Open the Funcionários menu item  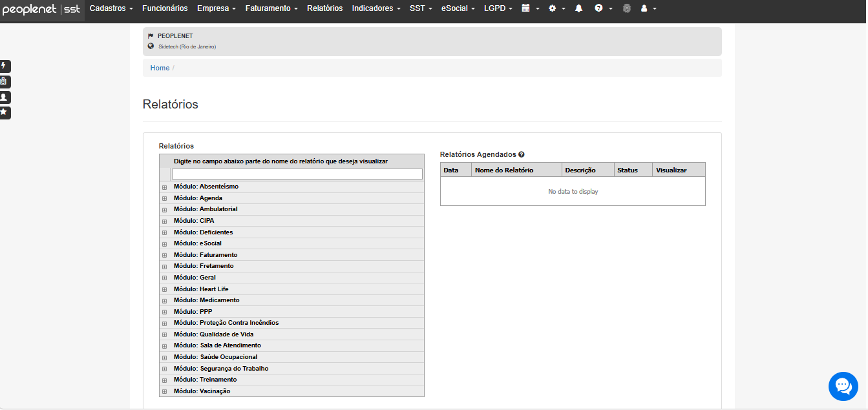(165, 8)
